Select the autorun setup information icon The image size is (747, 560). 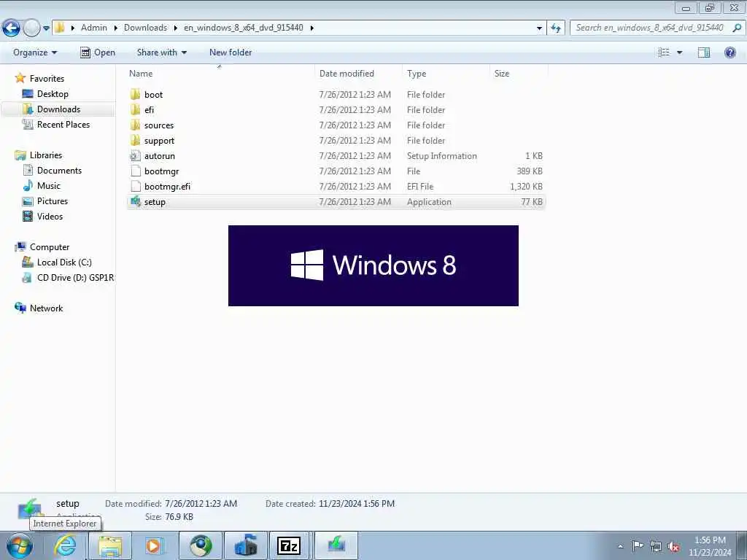pyautogui.click(x=135, y=156)
